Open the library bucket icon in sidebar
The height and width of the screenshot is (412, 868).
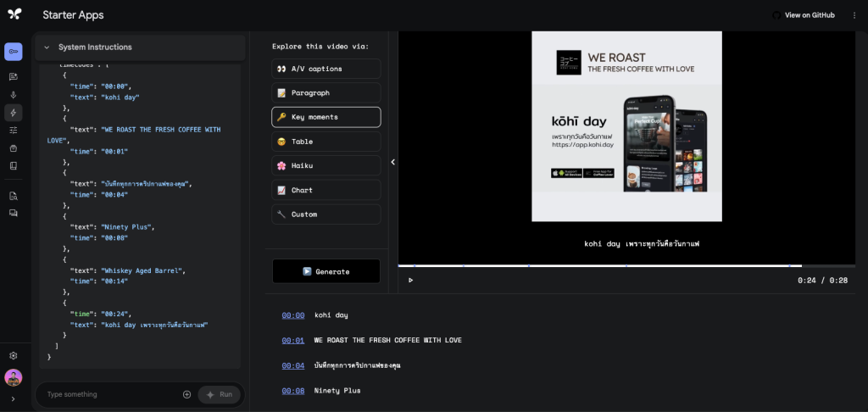click(x=14, y=148)
